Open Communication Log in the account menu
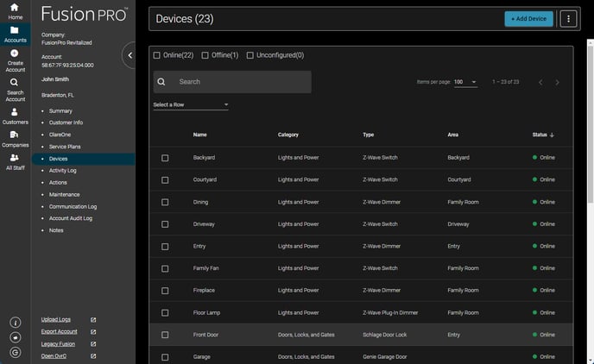594x364 pixels. [x=73, y=207]
